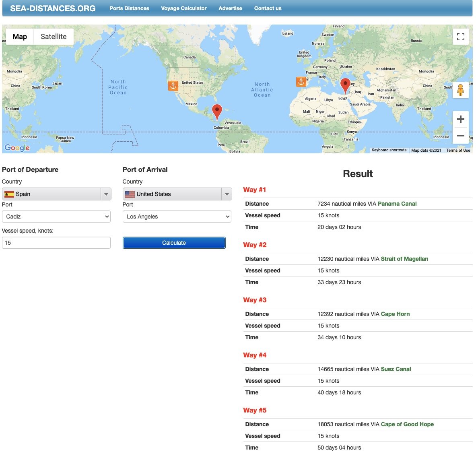This screenshot has height=458, width=476.
Task: Click the Calculate button
Action: tap(174, 243)
